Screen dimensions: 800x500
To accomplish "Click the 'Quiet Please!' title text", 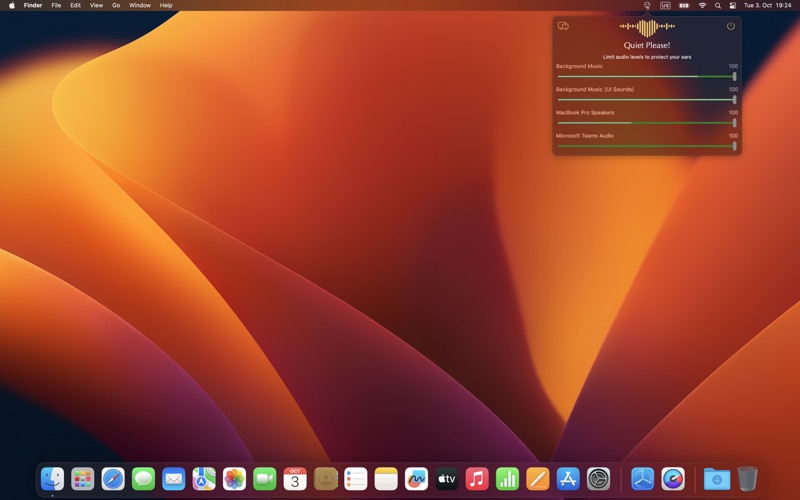I will coord(647,45).
